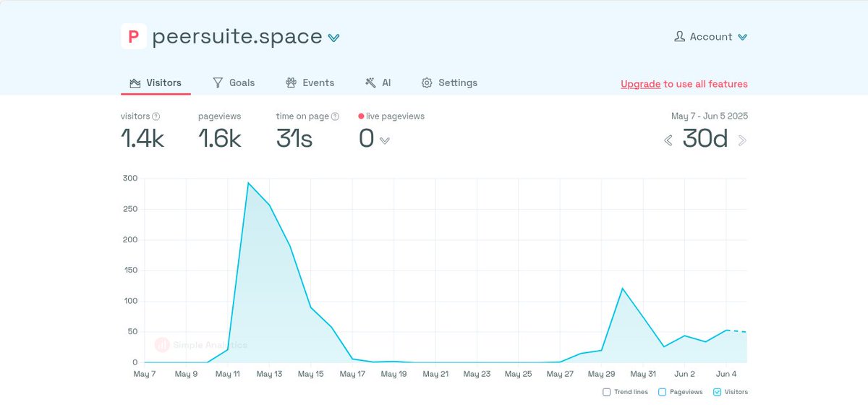The width and height of the screenshot is (868, 405).
Task: Enable the Pageviews checkbox
Action: pyautogui.click(x=663, y=392)
